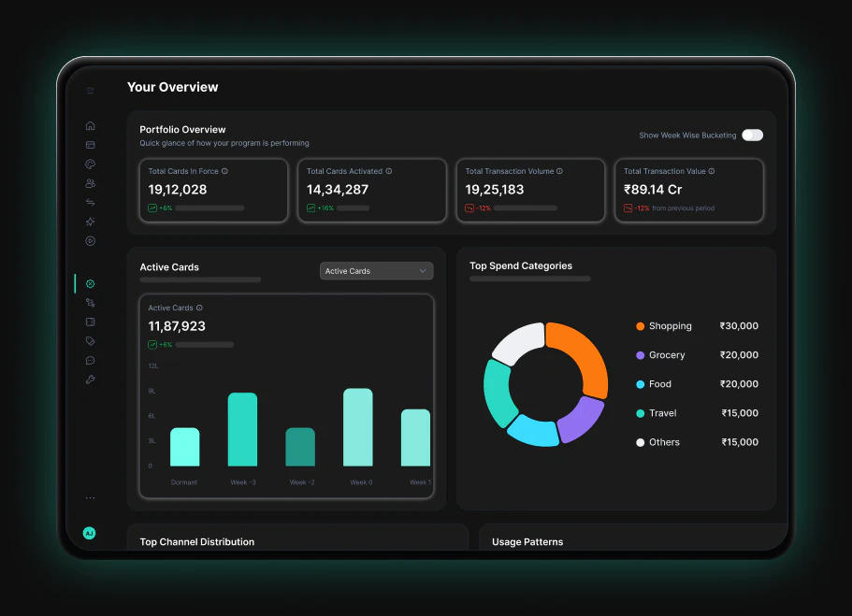This screenshot has height=616, width=852.
Task: Open the sparkle icon in sidebar
Action: (90, 222)
